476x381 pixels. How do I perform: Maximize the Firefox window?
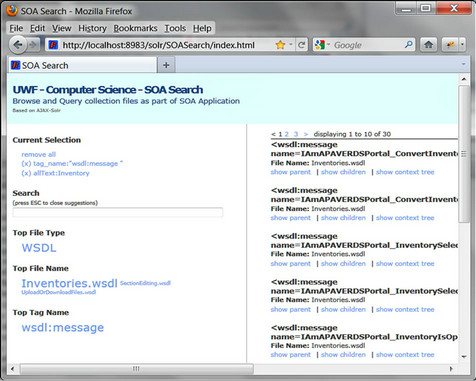click(x=426, y=8)
